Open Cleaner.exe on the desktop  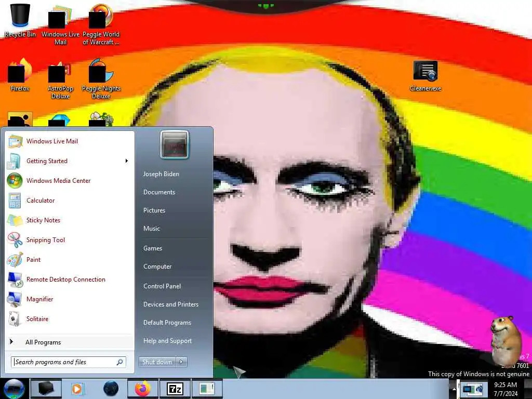[x=425, y=76]
